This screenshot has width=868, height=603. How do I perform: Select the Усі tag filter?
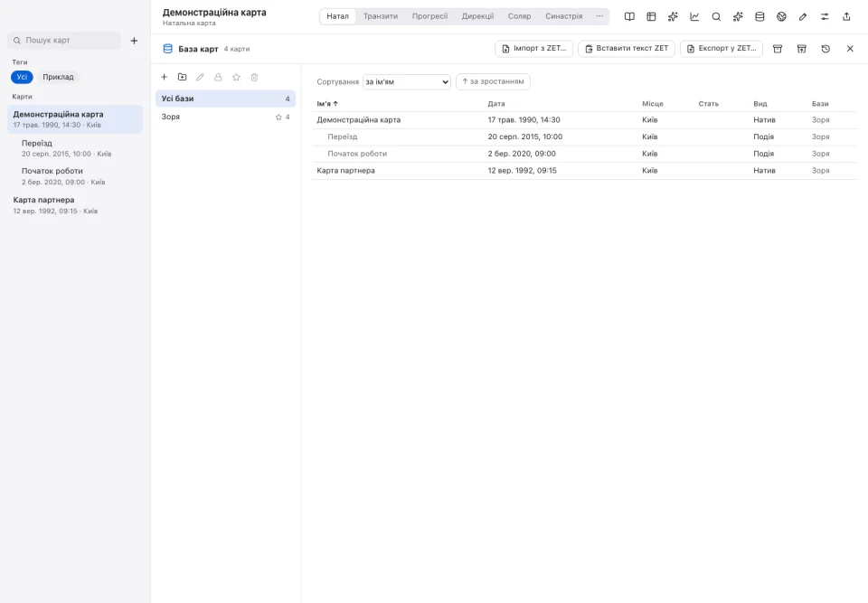click(22, 77)
